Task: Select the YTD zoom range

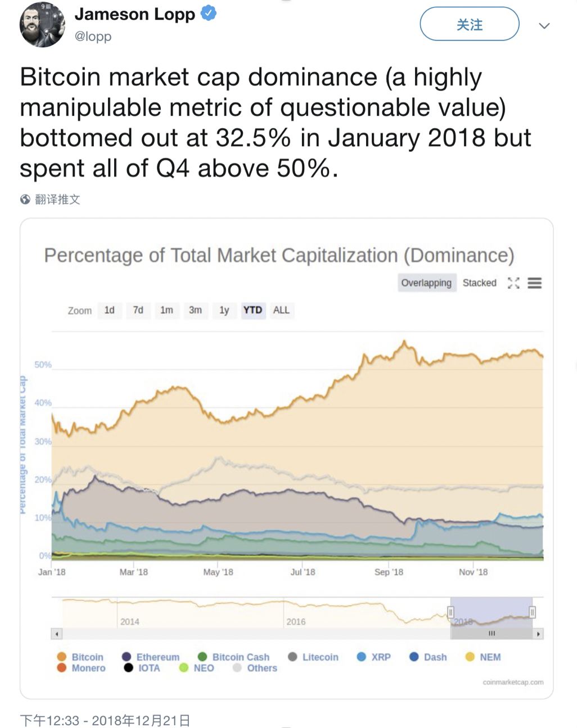Action: [253, 310]
